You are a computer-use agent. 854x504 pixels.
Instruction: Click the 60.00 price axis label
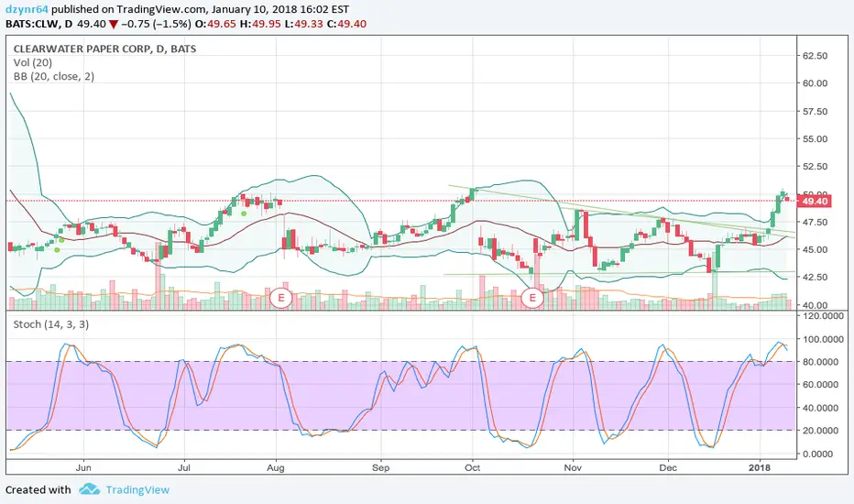[815, 83]
